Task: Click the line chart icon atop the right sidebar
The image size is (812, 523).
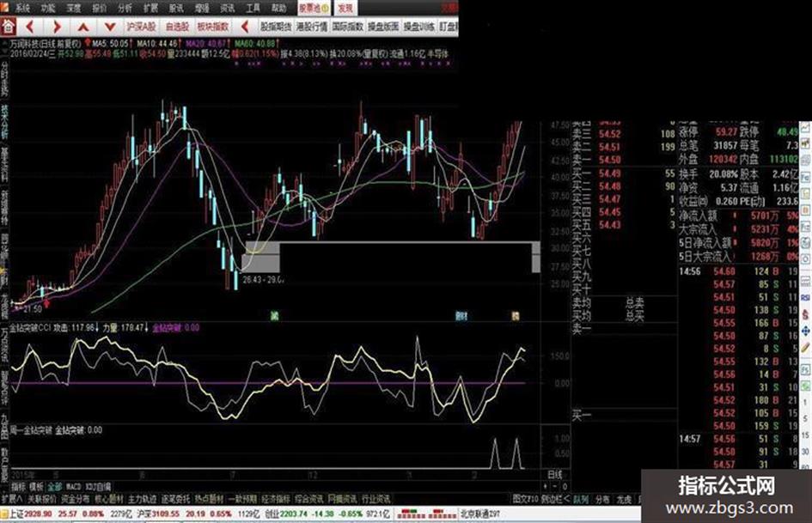Action: tap(806, 129)
